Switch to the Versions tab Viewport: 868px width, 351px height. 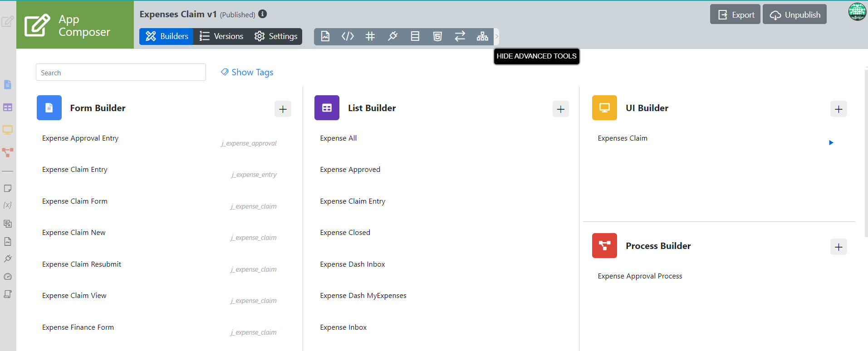pos(221,36)
